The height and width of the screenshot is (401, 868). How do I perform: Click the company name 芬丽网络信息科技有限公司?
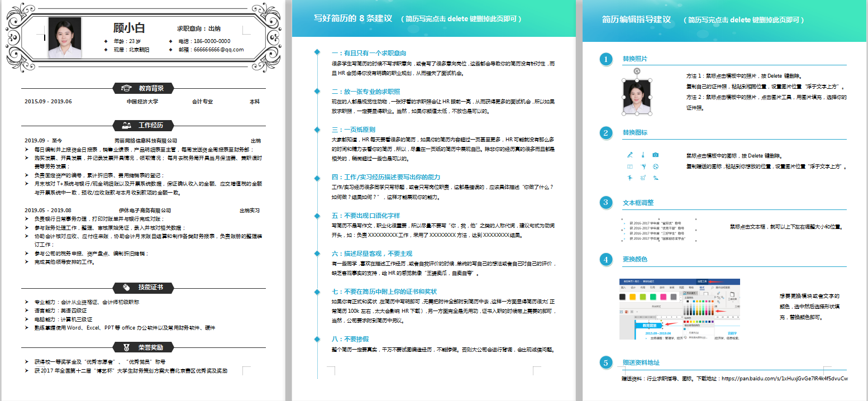[x=146, y=141]
